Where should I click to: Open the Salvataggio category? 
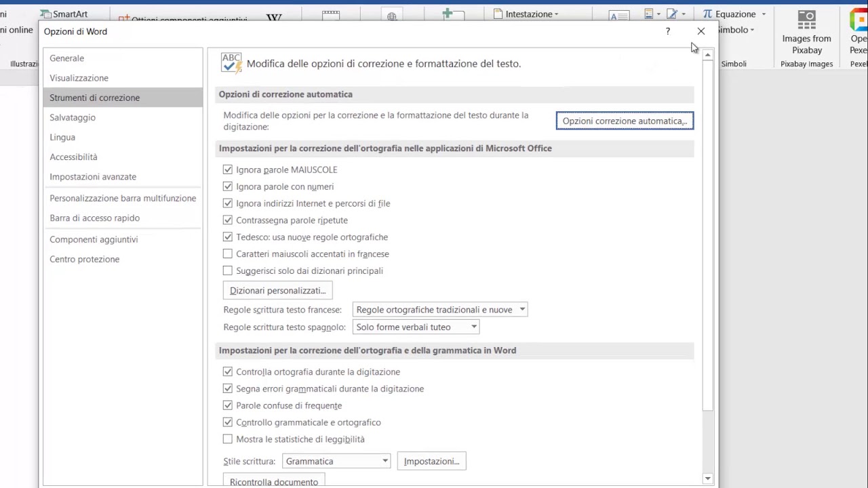(123, 117)
